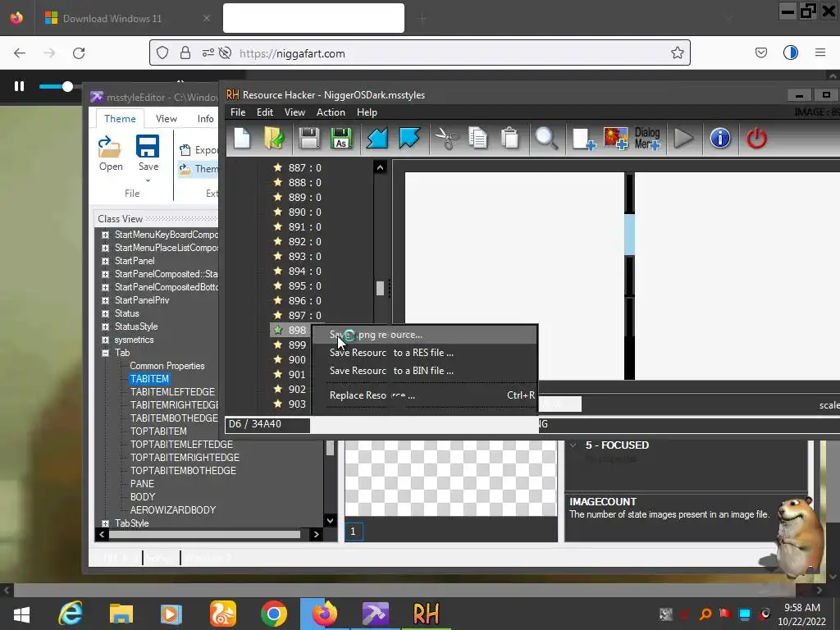Switch to the Theme ribbon tab in msstyleEditor

(120, 118)
